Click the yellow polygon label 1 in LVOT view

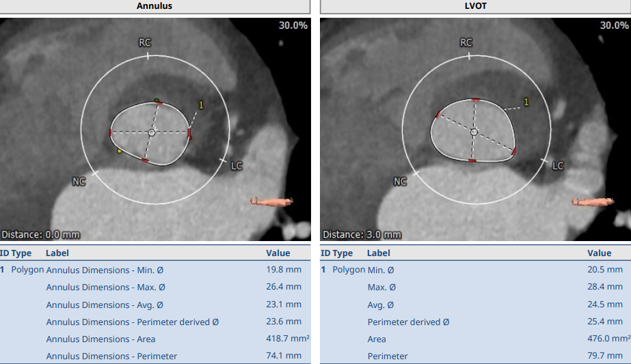pos(526,102)
